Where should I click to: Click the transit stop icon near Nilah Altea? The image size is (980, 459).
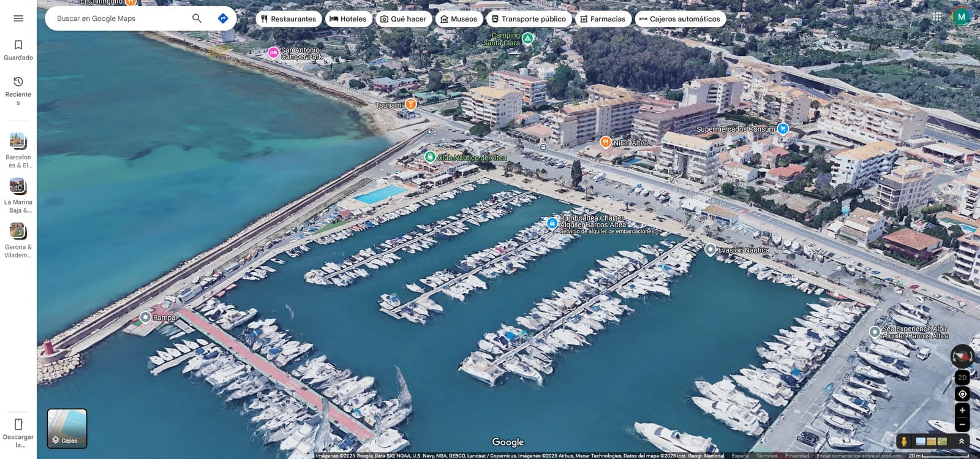pyautogui.click(x=543, y=147)
